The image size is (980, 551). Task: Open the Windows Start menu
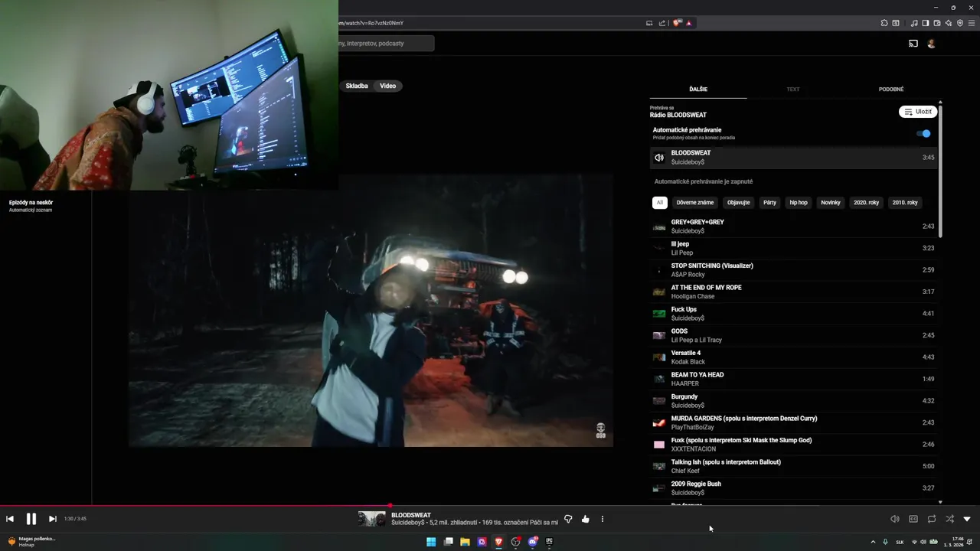pos(431,542)
